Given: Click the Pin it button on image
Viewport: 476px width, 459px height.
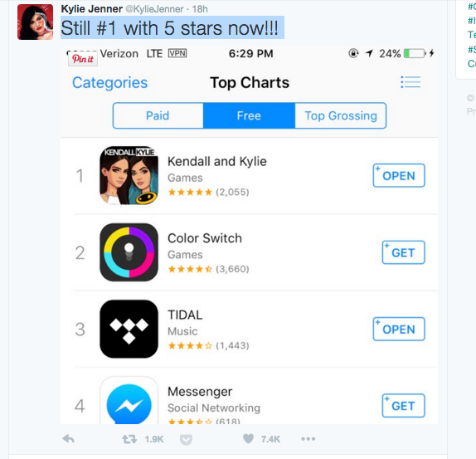Looking at the screenshot, I should [83, 59].
